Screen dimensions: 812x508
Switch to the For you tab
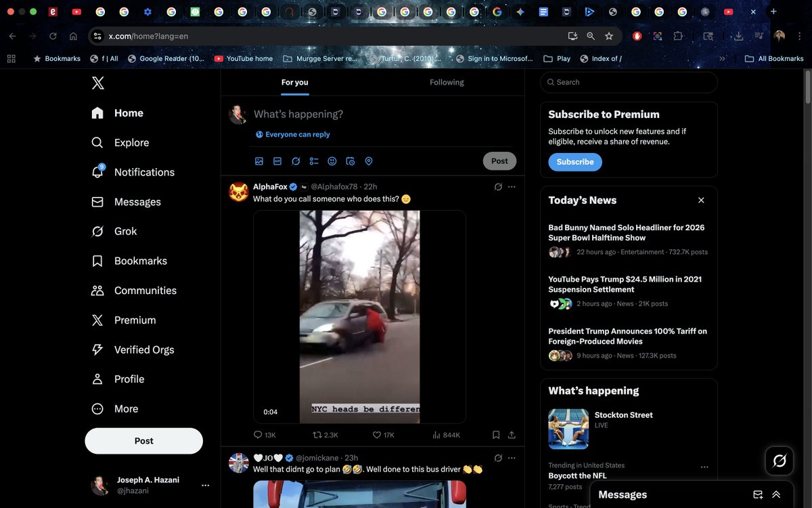295,82
